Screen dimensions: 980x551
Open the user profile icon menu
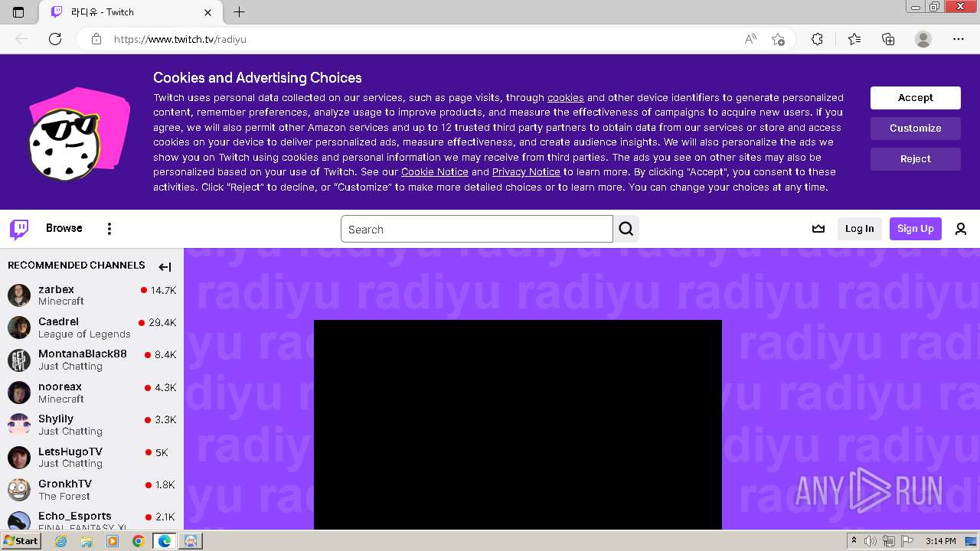coord(961,229)
